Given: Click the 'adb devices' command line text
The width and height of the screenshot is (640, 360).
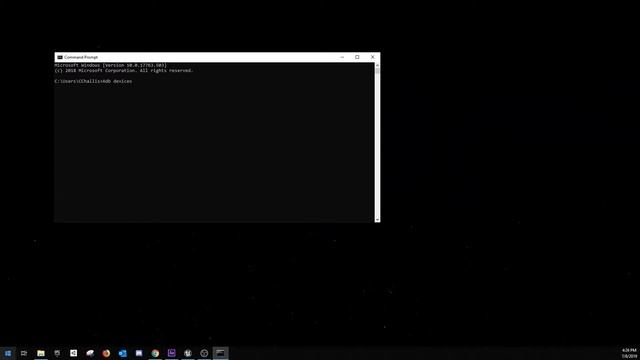Looking at the screenshot, I should coord(117,81).
